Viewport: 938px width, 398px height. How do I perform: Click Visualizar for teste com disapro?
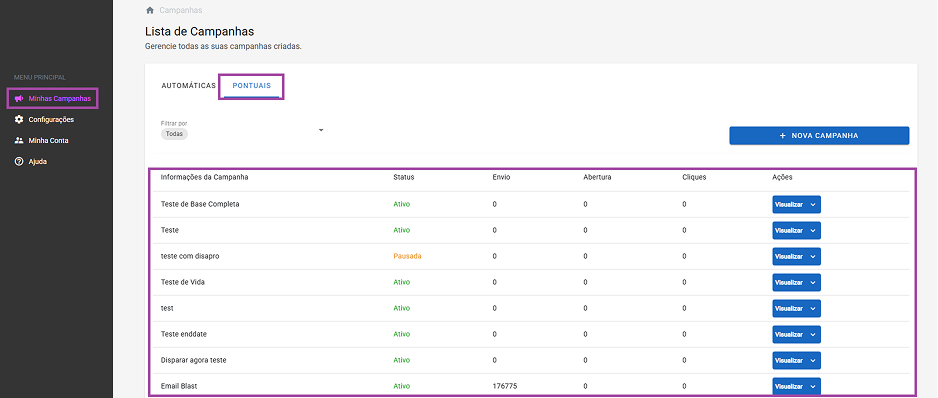click(788, 256)
